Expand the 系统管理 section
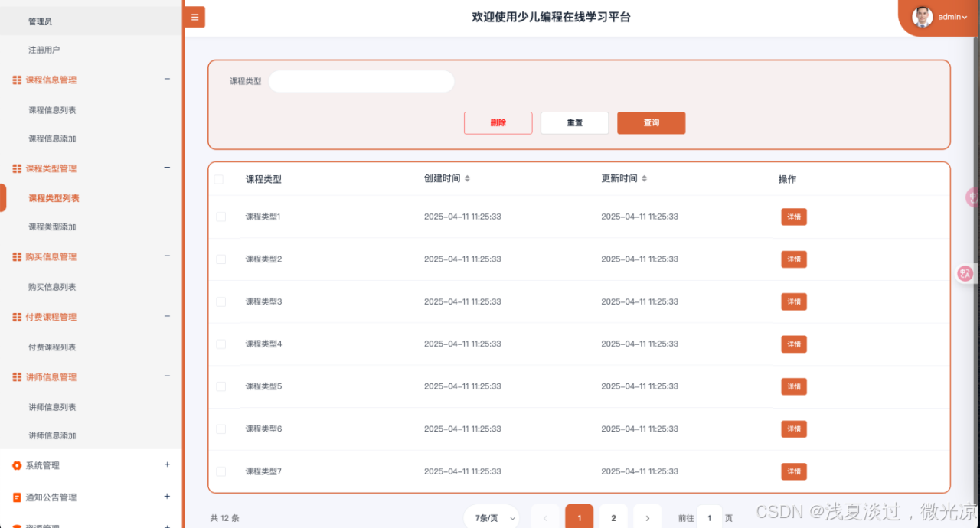 166,464
